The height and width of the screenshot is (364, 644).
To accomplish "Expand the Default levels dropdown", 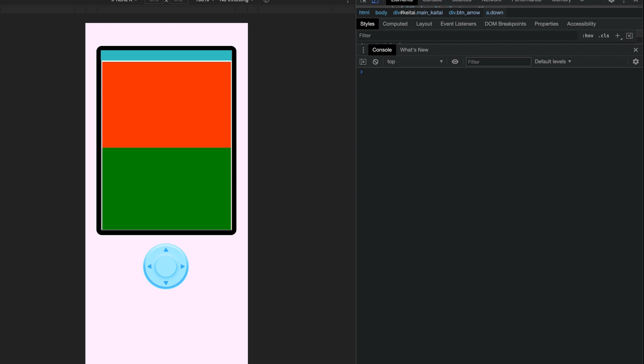I will [553, 62].
